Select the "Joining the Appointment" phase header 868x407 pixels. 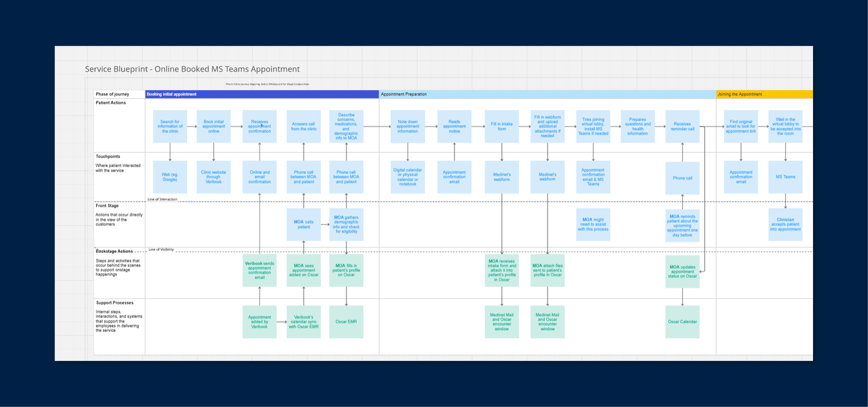(740, 94)
